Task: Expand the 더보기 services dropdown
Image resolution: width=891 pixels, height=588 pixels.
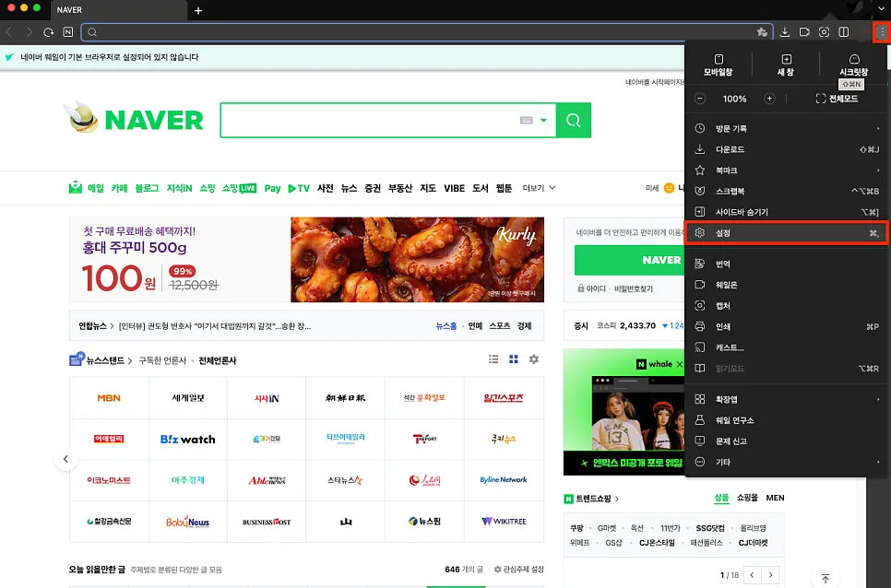Action: coord(539,188)
